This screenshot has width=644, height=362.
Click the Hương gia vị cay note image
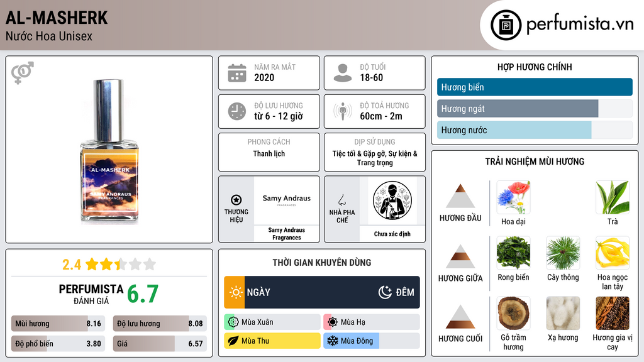coord(613,313)
